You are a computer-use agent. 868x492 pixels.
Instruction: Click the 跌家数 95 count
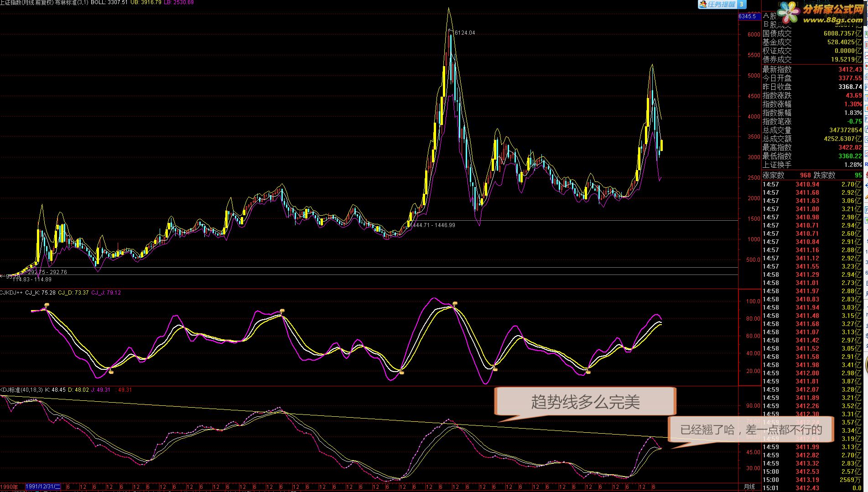[858, 175]
